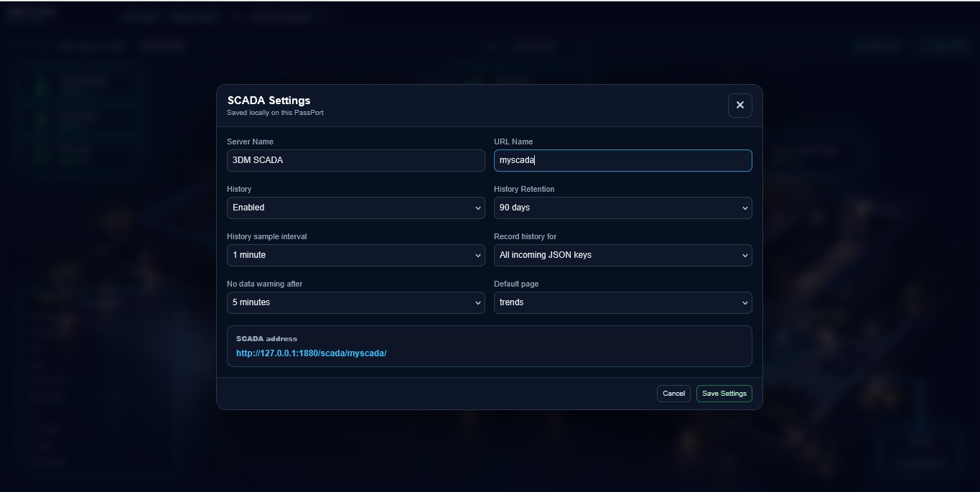Screen dimensions: 980x492
Task: Click the 'Server Name' label
Action: tap(250, 141)
